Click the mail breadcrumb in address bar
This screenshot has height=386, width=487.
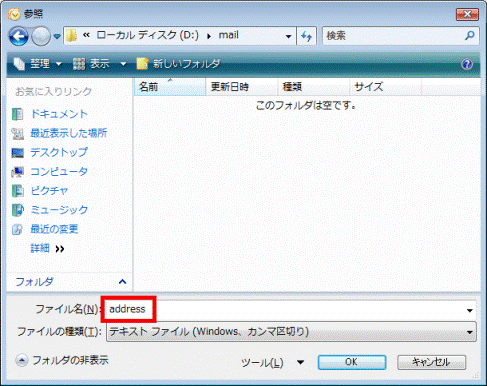[228, 35]
